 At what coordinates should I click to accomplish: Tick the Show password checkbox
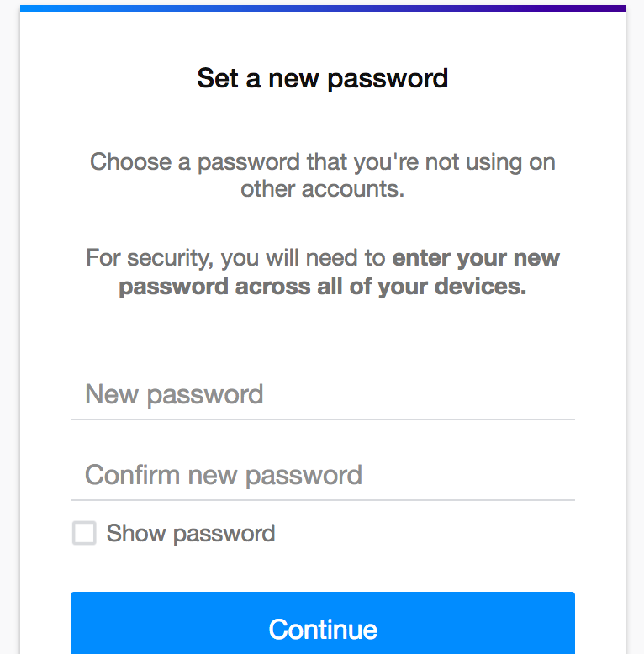(84, 533)
